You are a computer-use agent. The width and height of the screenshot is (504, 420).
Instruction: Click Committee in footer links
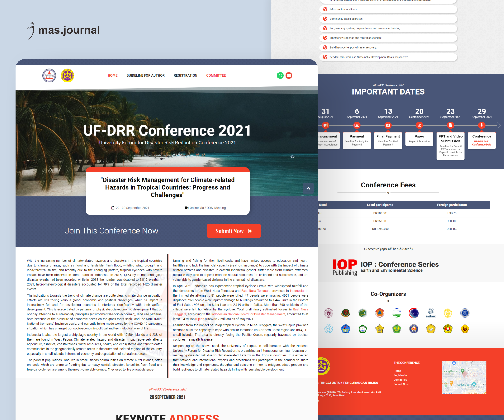[400, 380]
